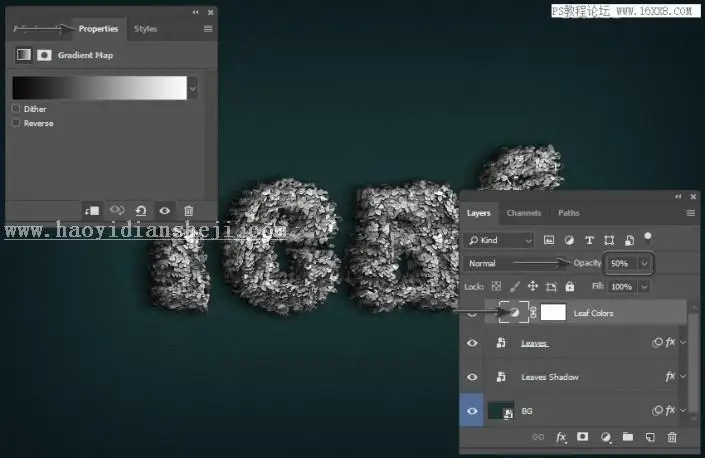Filter layers by type layers icon

589,240
